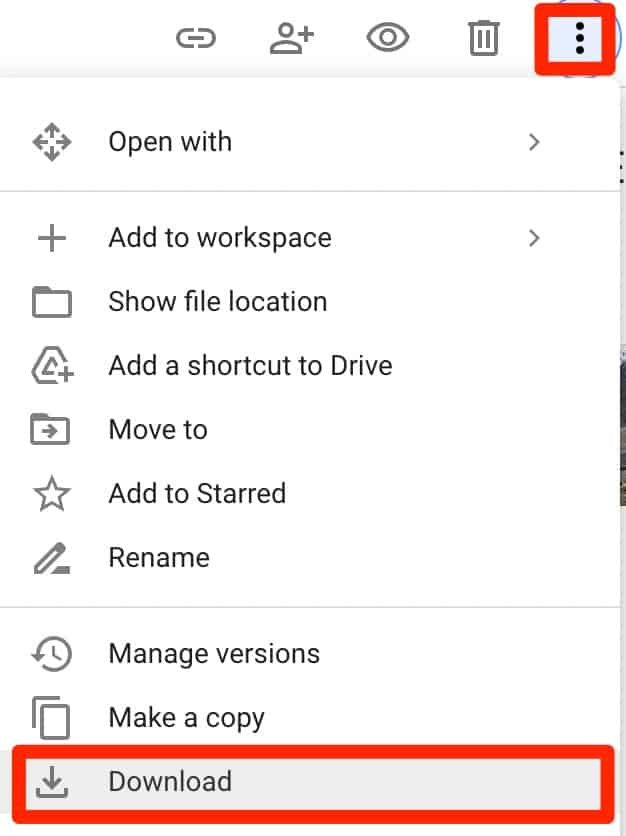
Task: Copy the shareable link
Action: coord(196,37)
